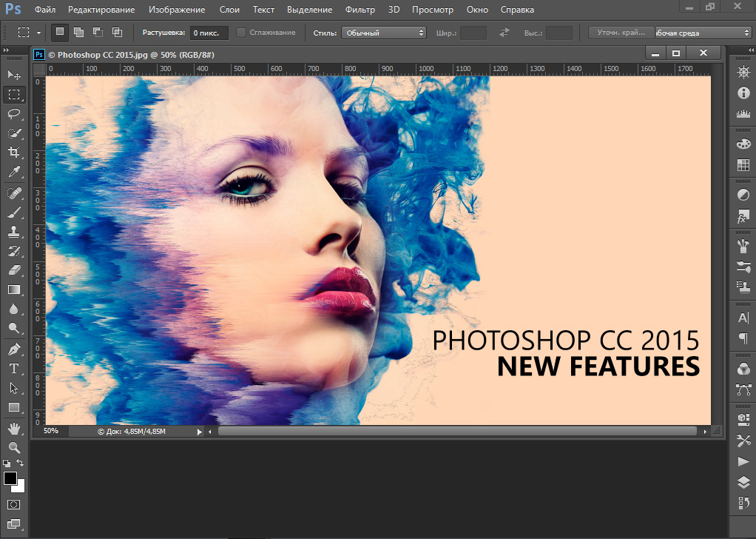Open the Swatches panel icon
This screenshot has height=539, width=756.
click(x=743, y=165)
